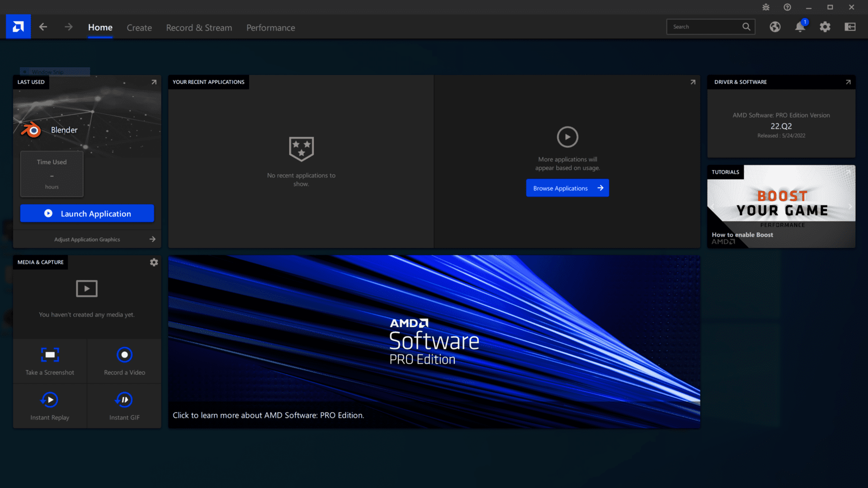Click Browse Applications button

click(567, 188)
